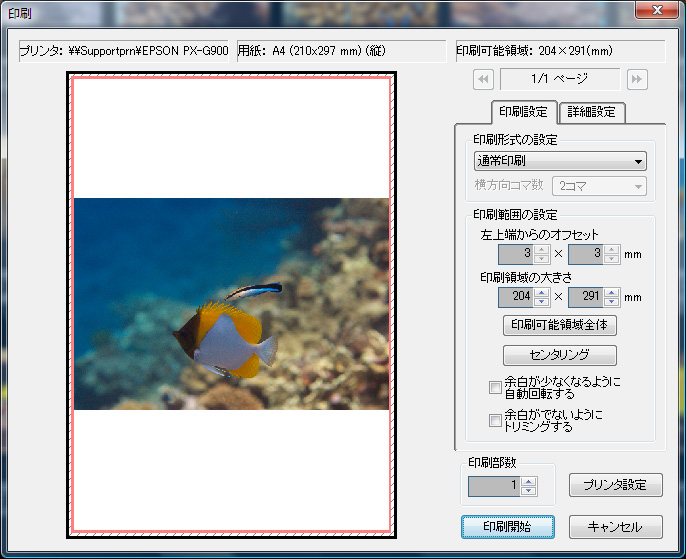Viewport: 686px width, 559px height.
Task: Click the print width field showing 204
Action: pyautogui.click(x=515, y=297)
